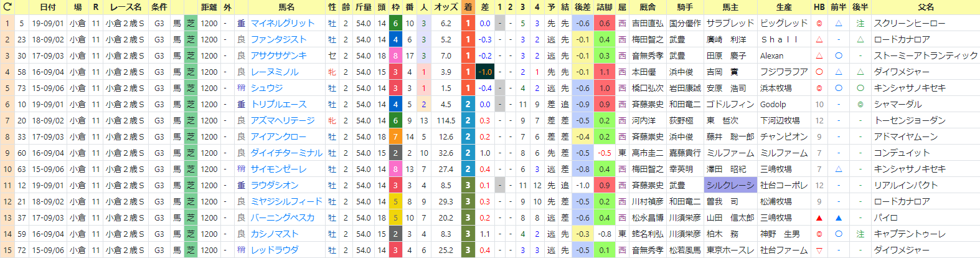Open horse ミヤジシルフィード
The height and width of the screenshot is (258, 980).
coord(286,201)
